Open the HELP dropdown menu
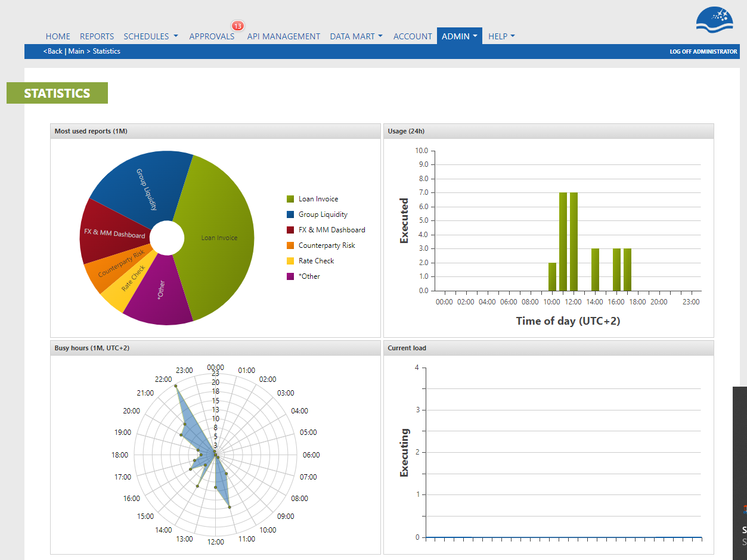Viewport: 747px width, 560px height. 501,36
